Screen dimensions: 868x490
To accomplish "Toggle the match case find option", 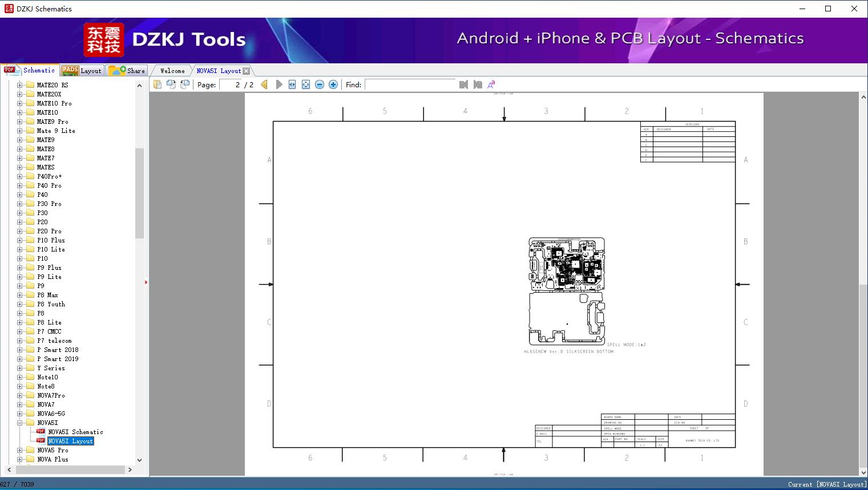I will pyautogui.click(x=491, y=84).
